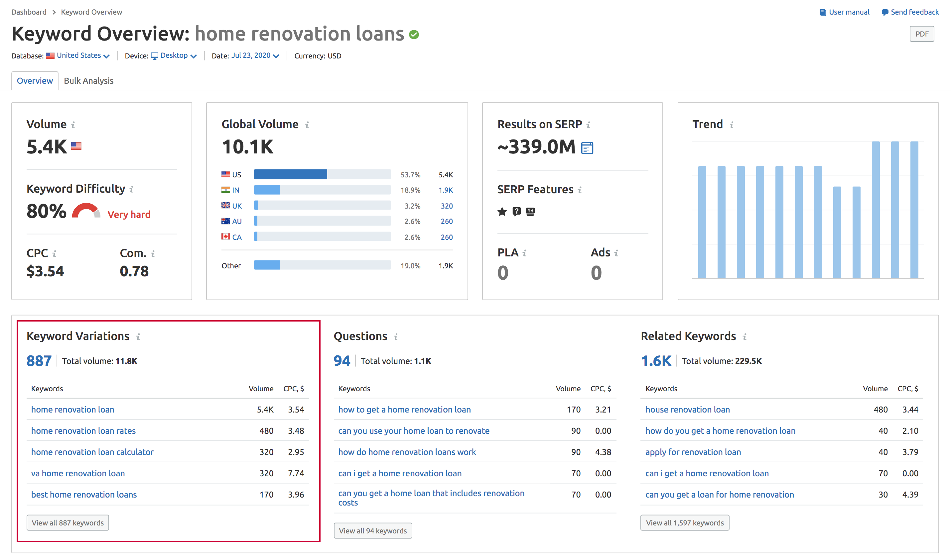Click the info icon beside Questions heading
This screenshot has width=951, height=560.
coord(396,336)
